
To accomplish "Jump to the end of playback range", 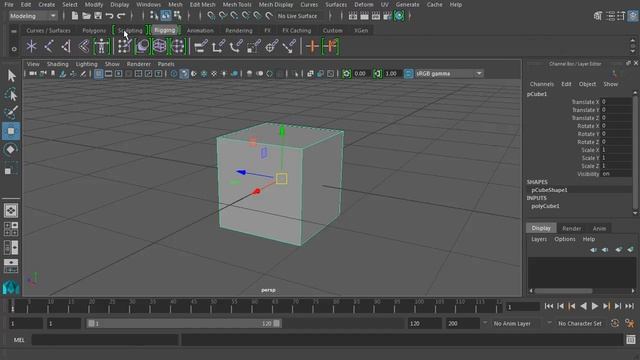I will [x=629, y=306].
